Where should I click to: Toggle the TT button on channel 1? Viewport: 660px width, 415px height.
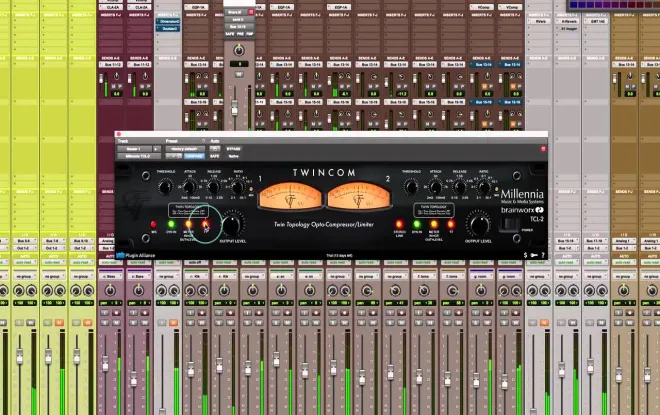205,224
